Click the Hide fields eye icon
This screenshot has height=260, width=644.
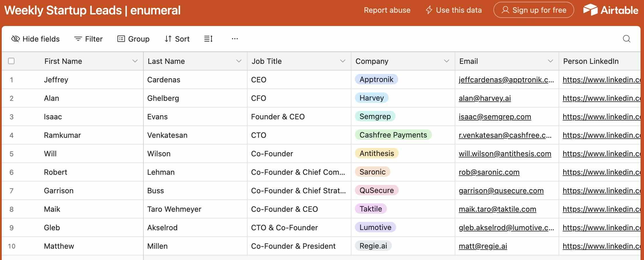[x=15, y=39]
